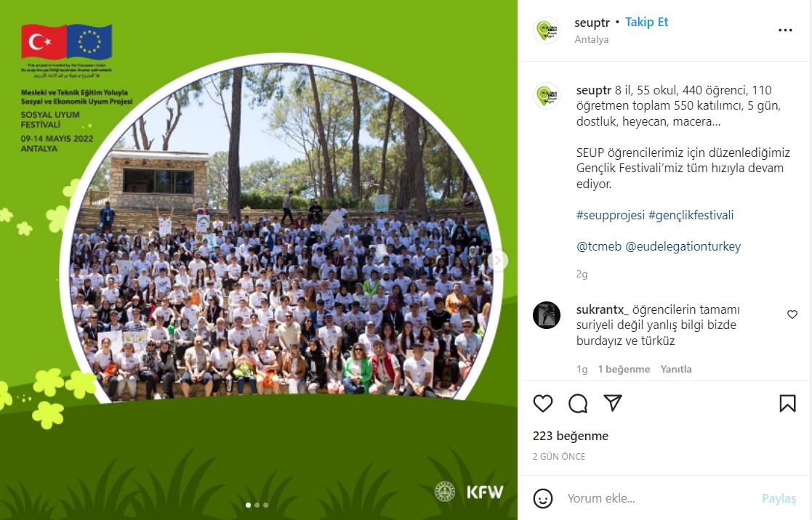
Task: Click the Yorum ekle comment field
Action: 658,498
